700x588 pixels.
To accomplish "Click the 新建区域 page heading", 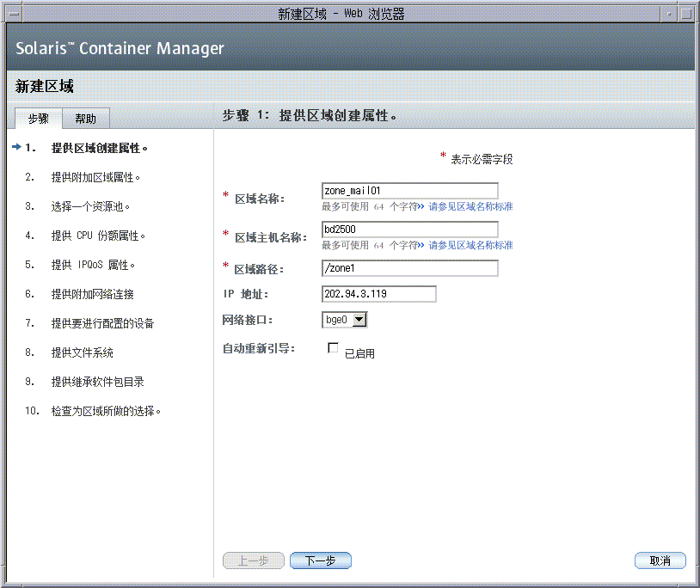I will (x=44, y=86).
